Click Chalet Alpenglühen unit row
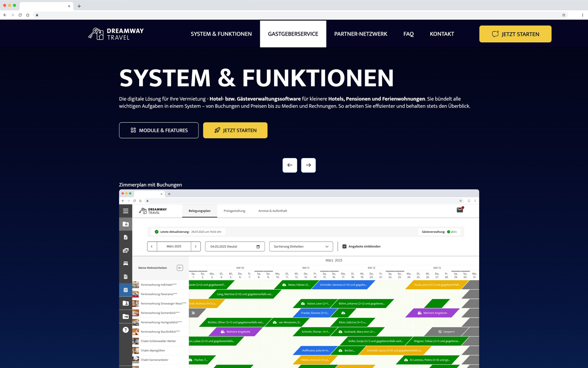Viewport: 588px width, 368px height. 160,351
